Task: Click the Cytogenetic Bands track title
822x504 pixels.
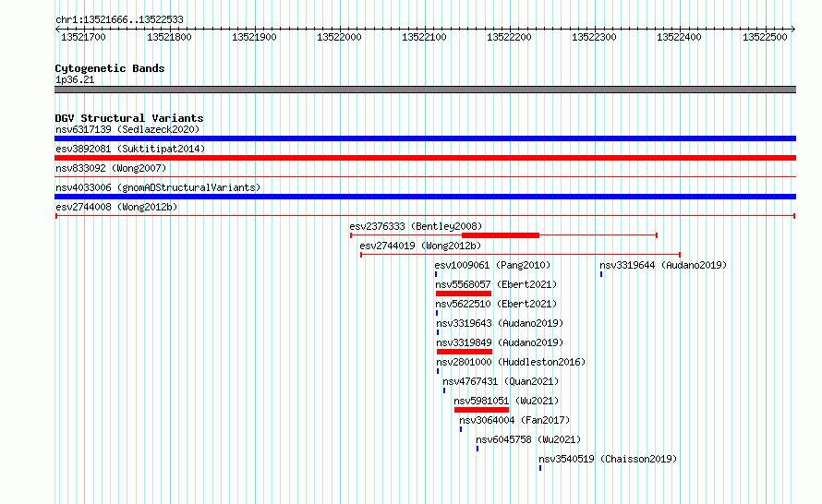Action: (x=110, y=68)
